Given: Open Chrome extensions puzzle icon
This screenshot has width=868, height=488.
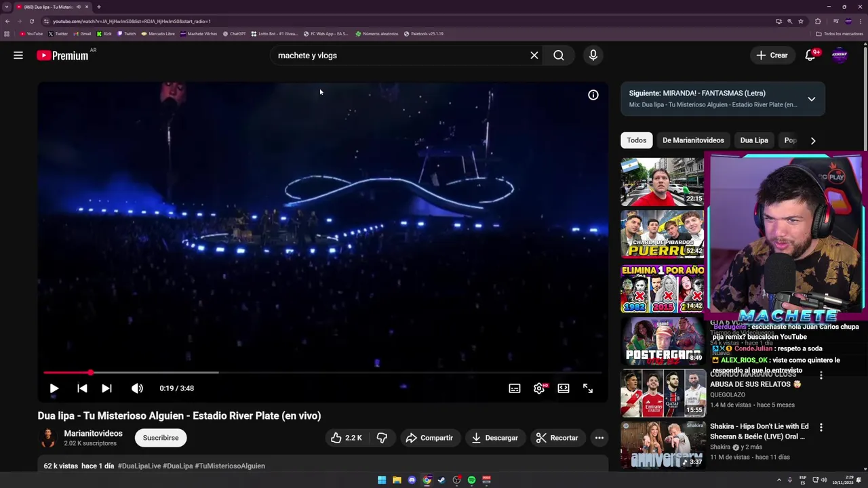Looking at the screenshot, I should click(818, 21).
